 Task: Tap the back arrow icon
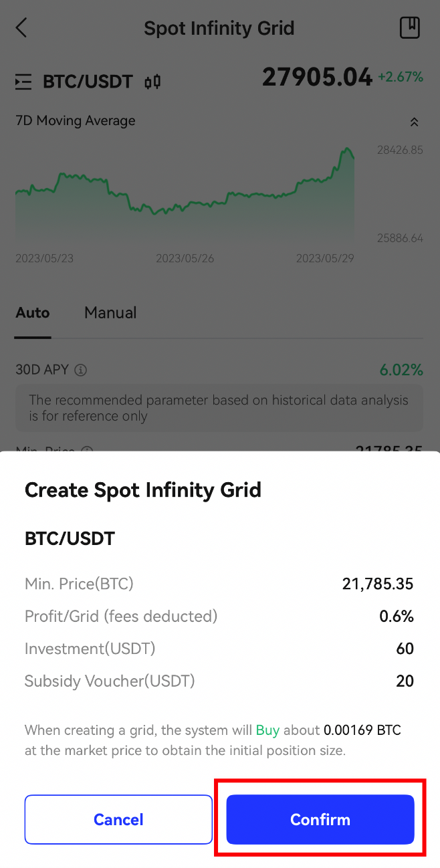pos(21,28)
